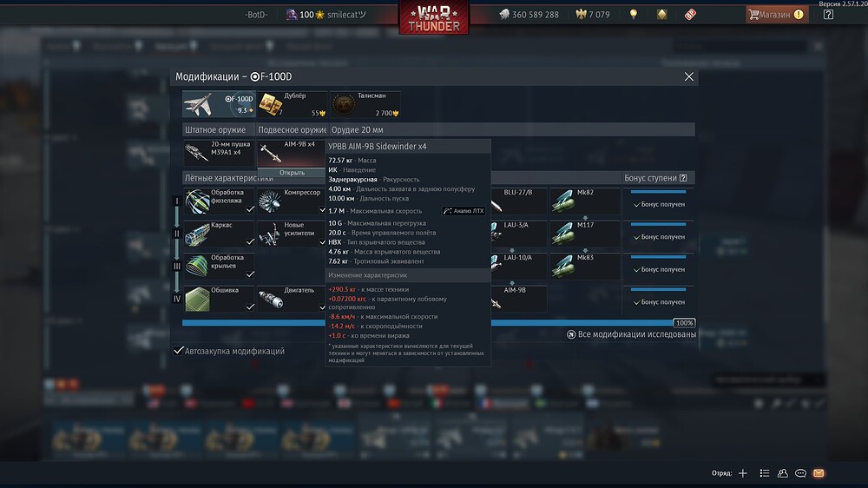Click the tier I bonus progress bar
The image size is (868, 488).
point(658,192)
